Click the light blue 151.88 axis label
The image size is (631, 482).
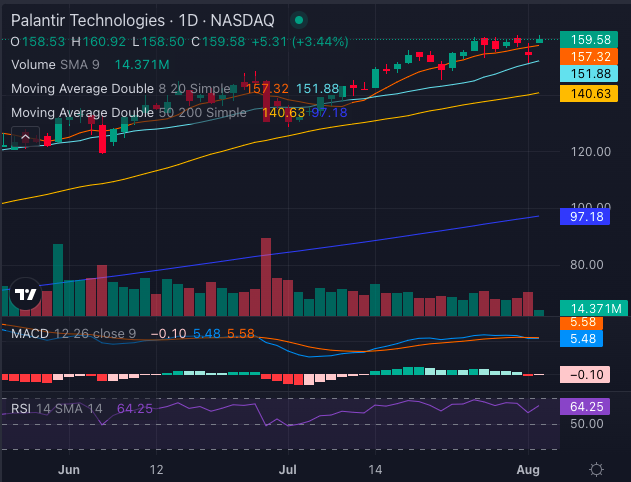(x=589, y=74)
